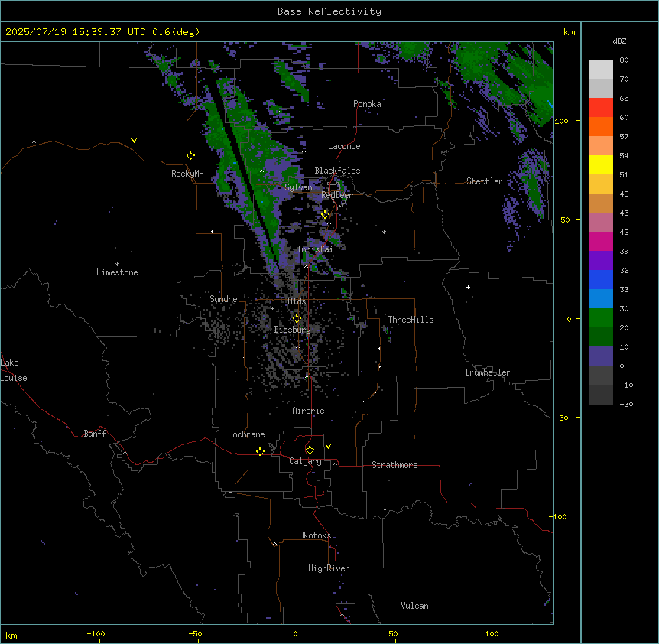Select the Sylvan label

point(298,187)
